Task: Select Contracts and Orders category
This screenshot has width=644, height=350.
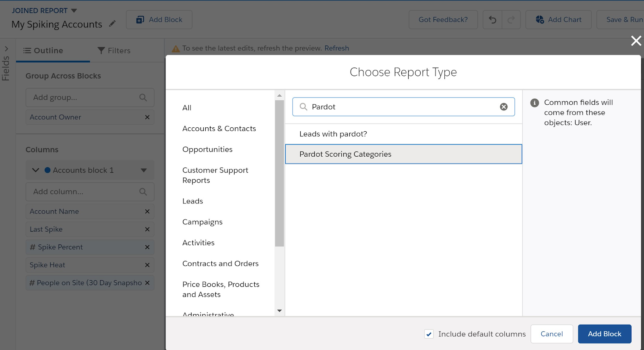Action: (x=220, y=263)
